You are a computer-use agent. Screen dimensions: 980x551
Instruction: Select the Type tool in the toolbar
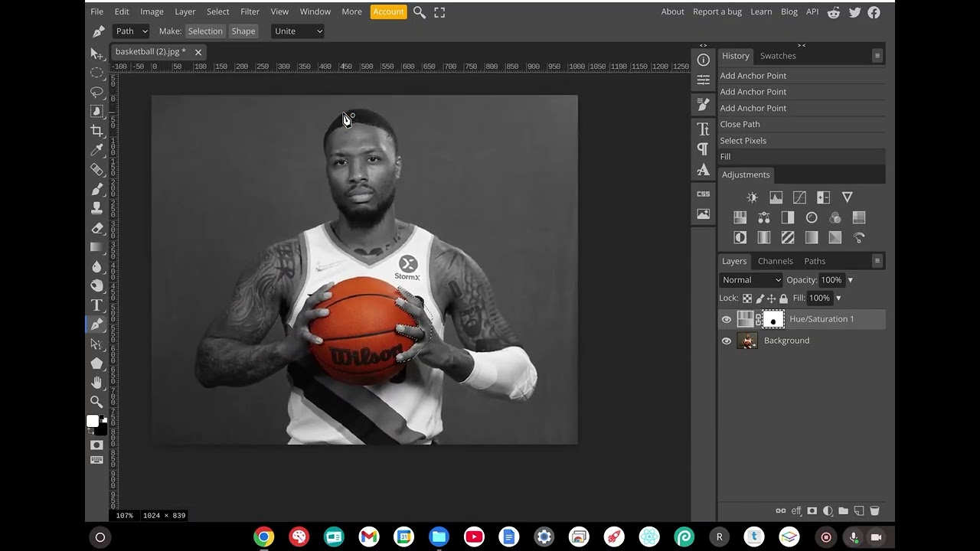pos(97,305)
